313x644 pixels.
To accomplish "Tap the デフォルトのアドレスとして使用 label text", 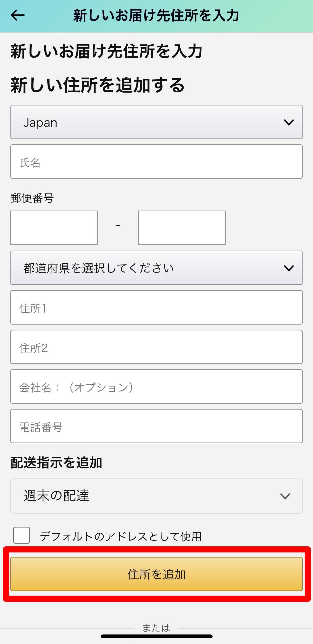I will point(121,536).
